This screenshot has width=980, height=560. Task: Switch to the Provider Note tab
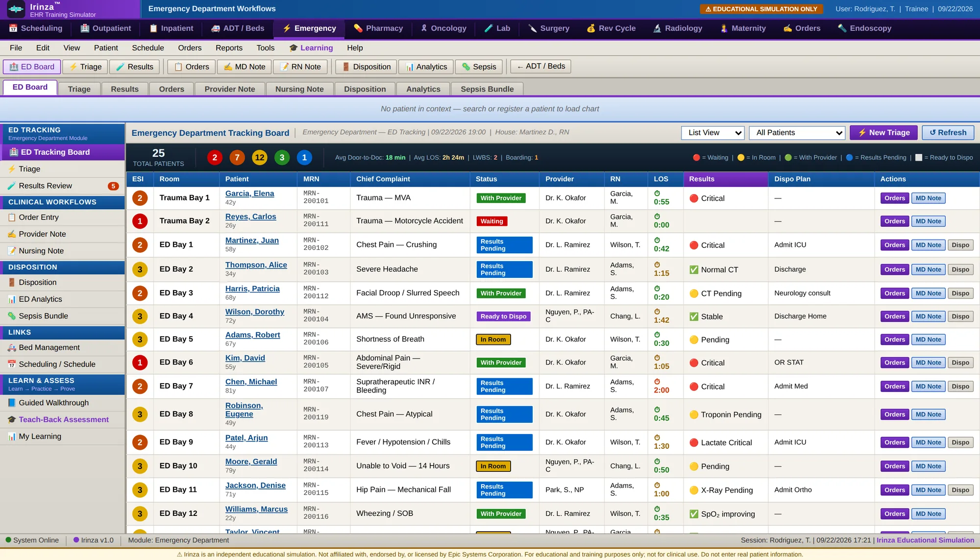230,89
